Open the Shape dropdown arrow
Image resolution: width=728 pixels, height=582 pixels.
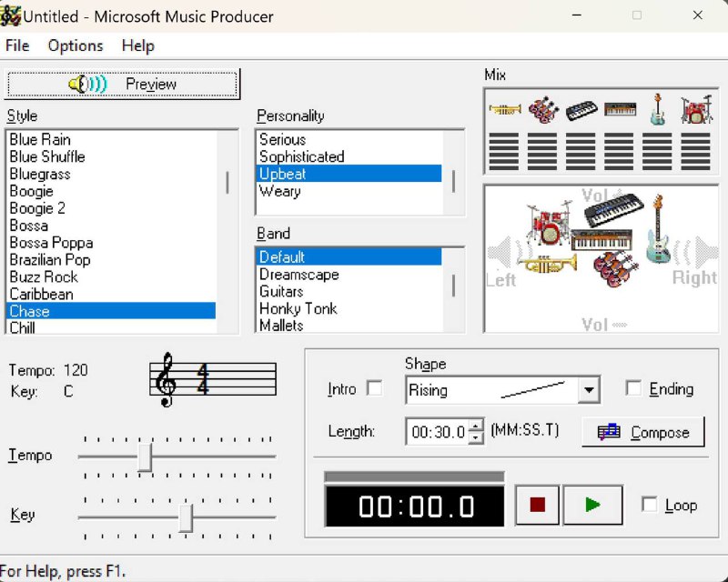(x=589, y=390)
